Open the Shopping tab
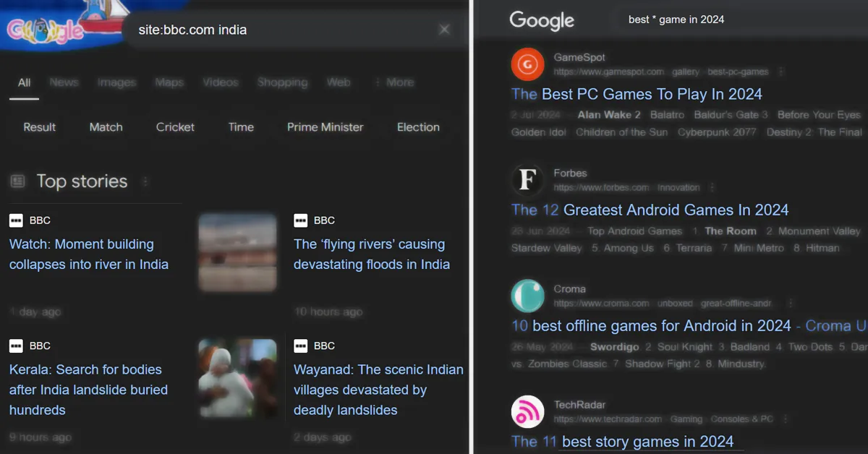This screenshot has width=868, height=454. [x=282, y=82]
